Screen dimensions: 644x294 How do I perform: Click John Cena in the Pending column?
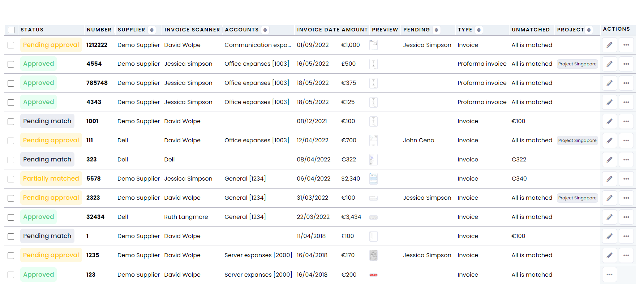(x=418, y=140)
